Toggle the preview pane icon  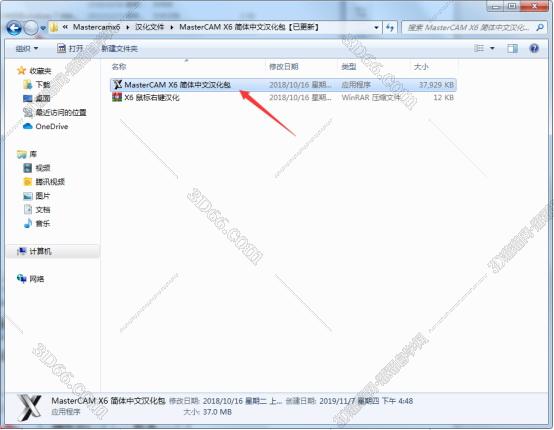[512, 49]
